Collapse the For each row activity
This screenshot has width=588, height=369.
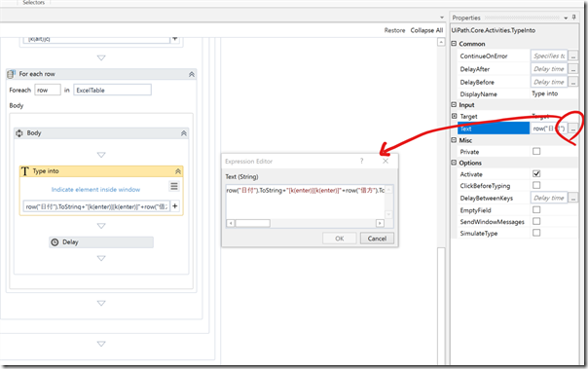pos(192,74)
